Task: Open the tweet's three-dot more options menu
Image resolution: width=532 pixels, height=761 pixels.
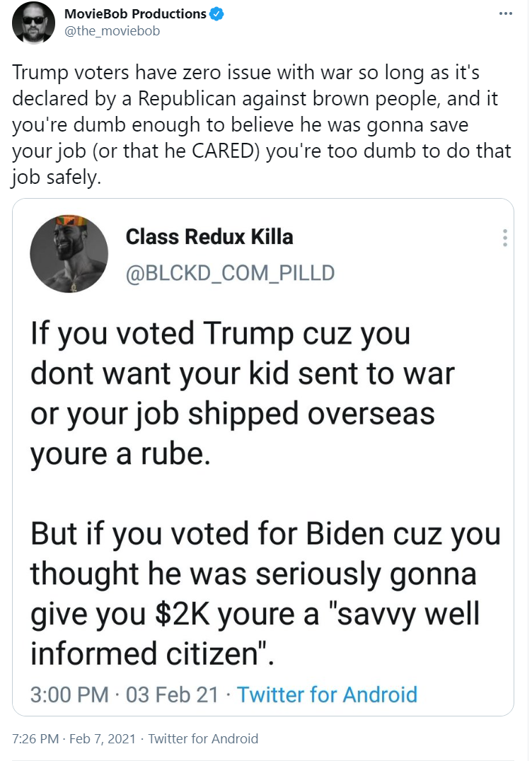Action: tap(506, 13)
